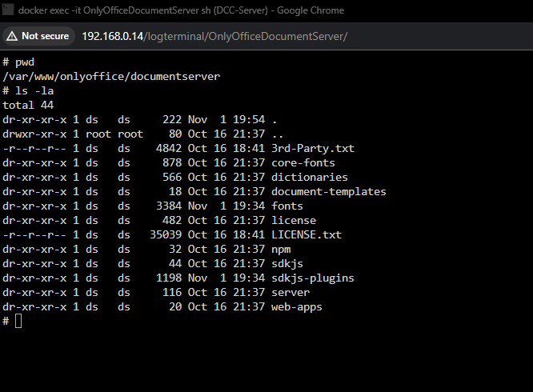The image size is (533, 392).
Task: Click the 3rd-Party.txt file name
Action: (x=313, y=149)
